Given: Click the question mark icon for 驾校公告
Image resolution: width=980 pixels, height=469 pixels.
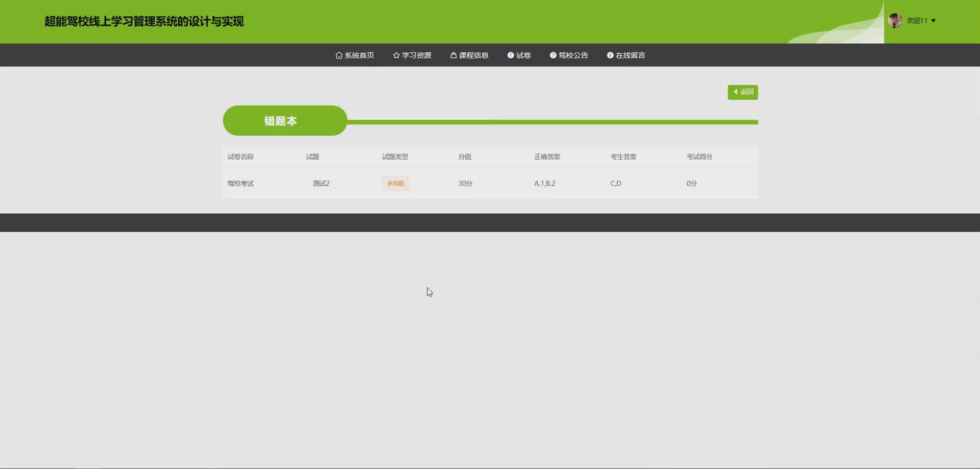Looking at the screenshot, I should point(552,55).
